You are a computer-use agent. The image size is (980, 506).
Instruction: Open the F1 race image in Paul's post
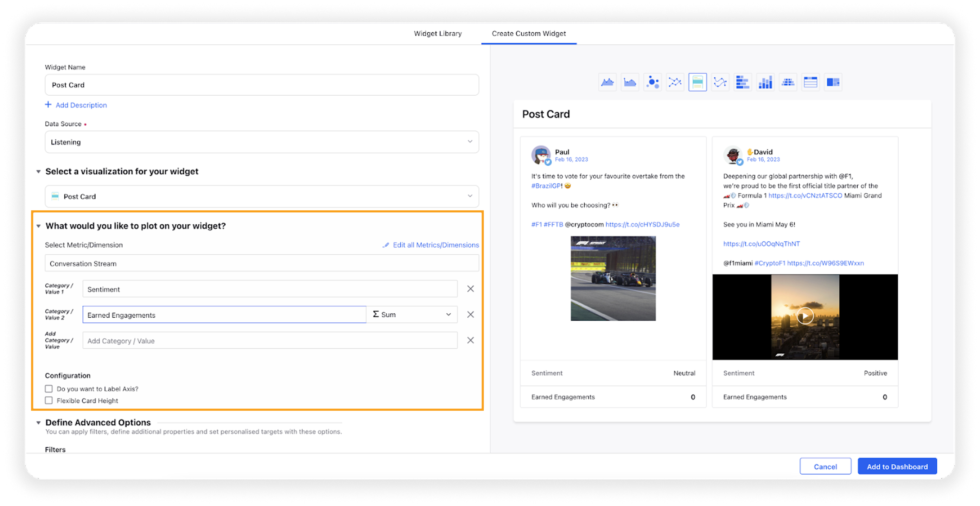coord(613,278)
